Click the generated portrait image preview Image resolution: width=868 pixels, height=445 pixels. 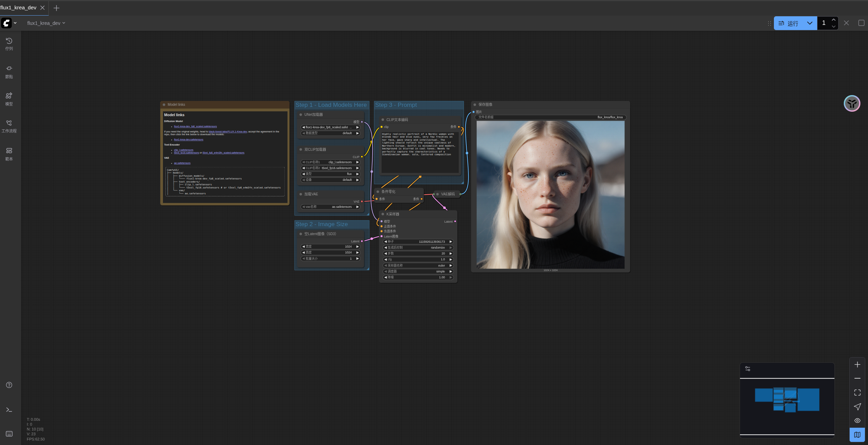(550, 195)
